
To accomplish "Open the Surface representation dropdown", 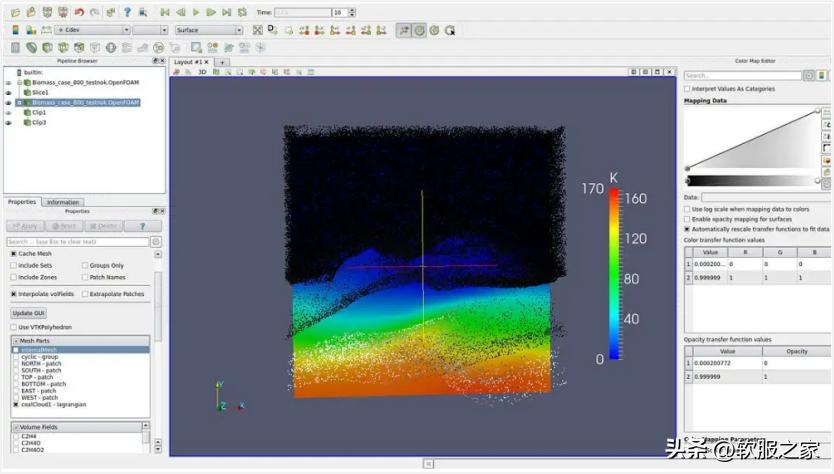I will tap(208, 30).
